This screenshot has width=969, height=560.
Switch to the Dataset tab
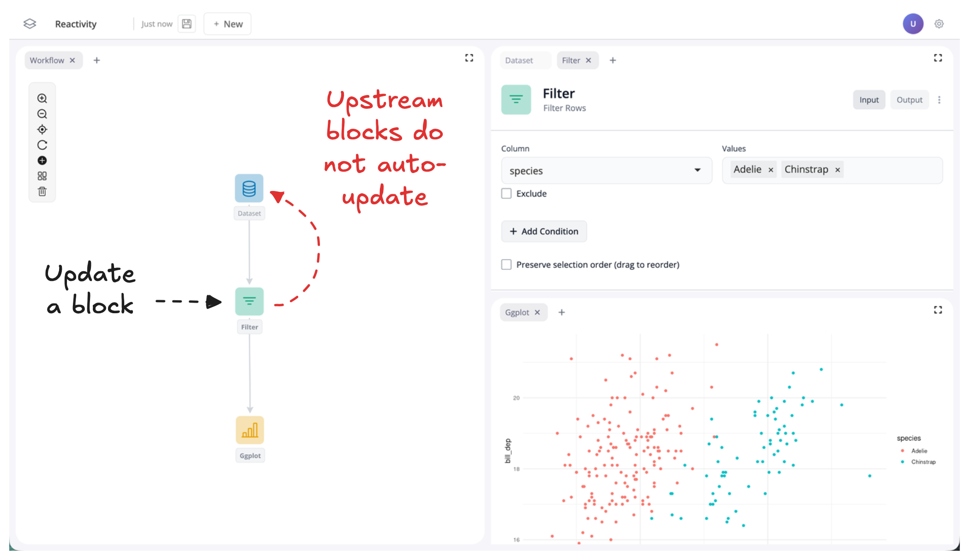coord(519,60)
